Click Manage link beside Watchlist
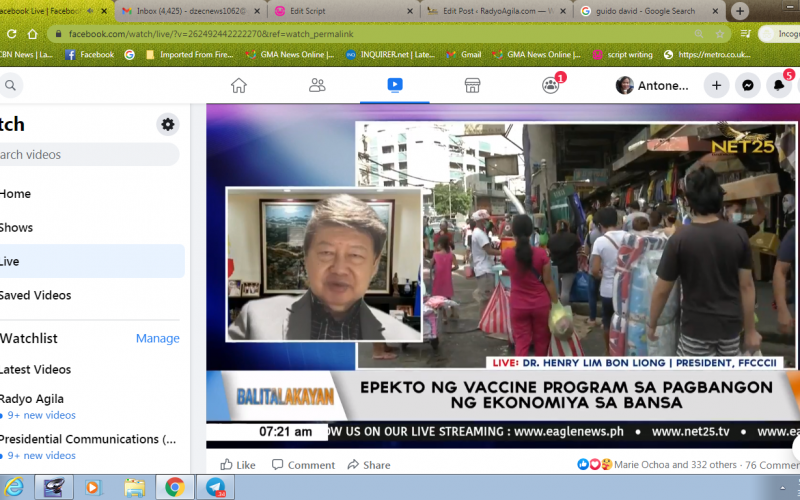The height and width of the screenshot is (500, 800). pyautogui.click(x=157, y=338)
